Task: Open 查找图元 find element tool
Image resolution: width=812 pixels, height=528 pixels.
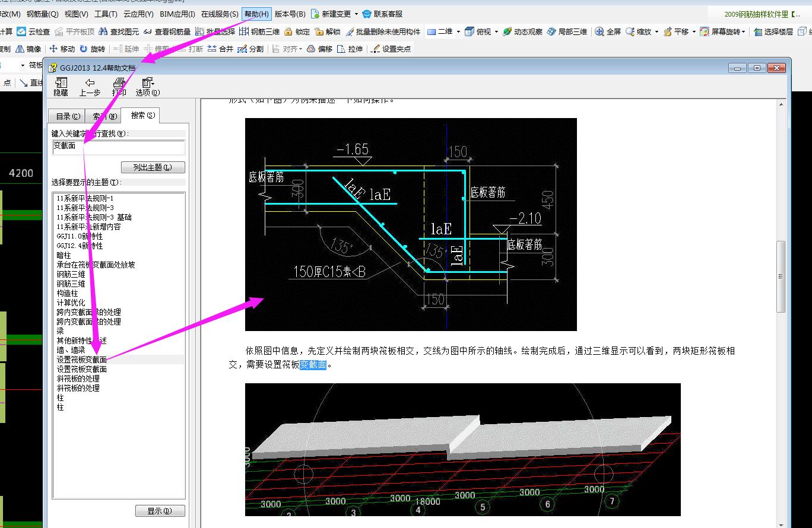Action: [119, 31]
